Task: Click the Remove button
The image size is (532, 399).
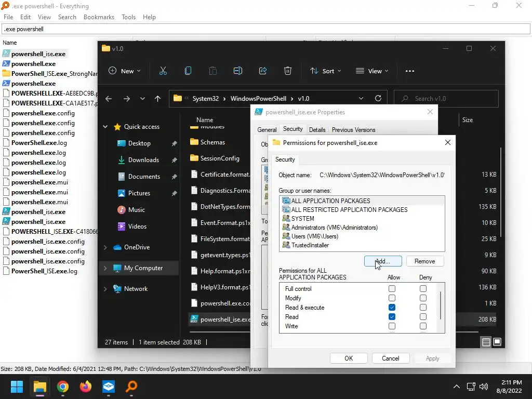Action: (x=425, y=261)
